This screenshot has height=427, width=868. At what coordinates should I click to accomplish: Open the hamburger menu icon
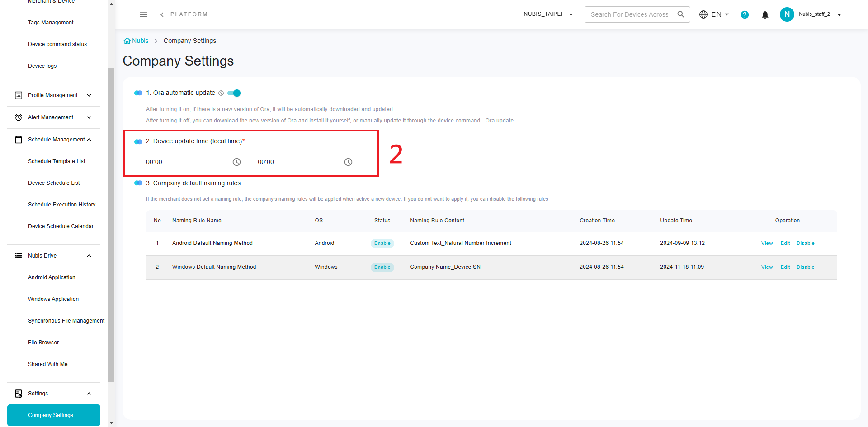143,14
